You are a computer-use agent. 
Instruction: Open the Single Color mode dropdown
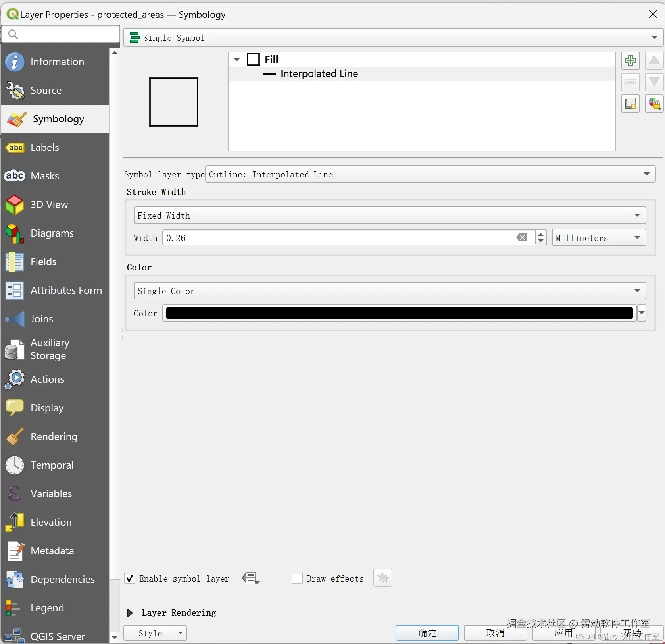[390, 291]
